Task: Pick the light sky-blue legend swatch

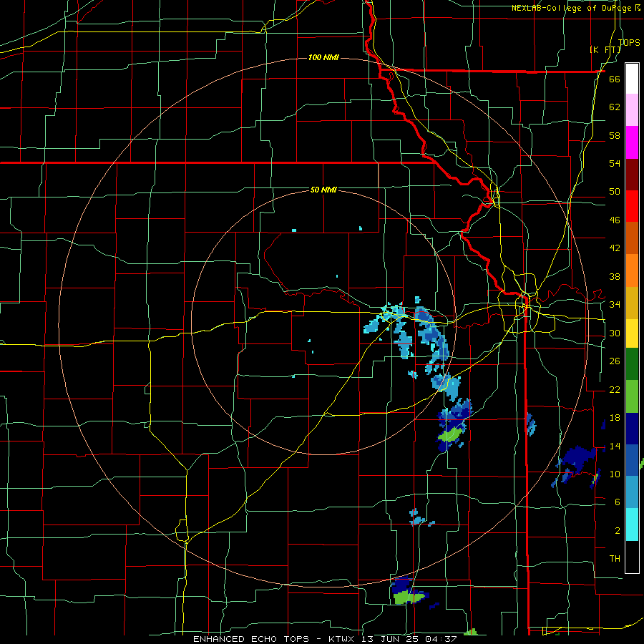Action: 632,492
